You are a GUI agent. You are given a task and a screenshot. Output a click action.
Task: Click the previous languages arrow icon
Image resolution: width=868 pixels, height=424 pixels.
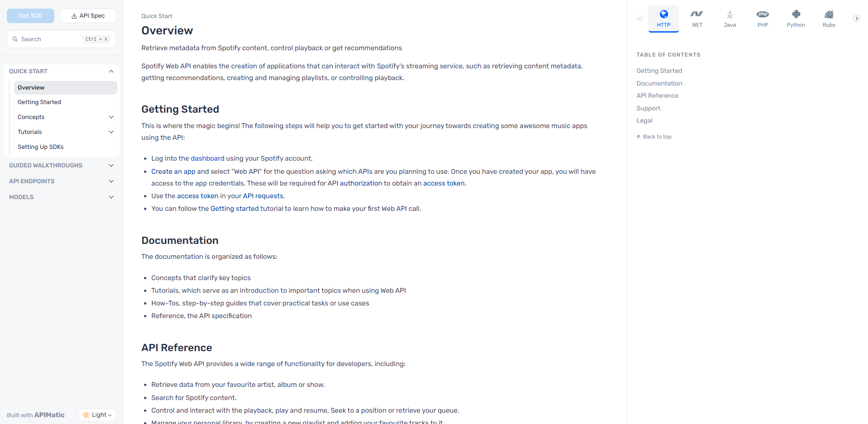click(640, 19)
